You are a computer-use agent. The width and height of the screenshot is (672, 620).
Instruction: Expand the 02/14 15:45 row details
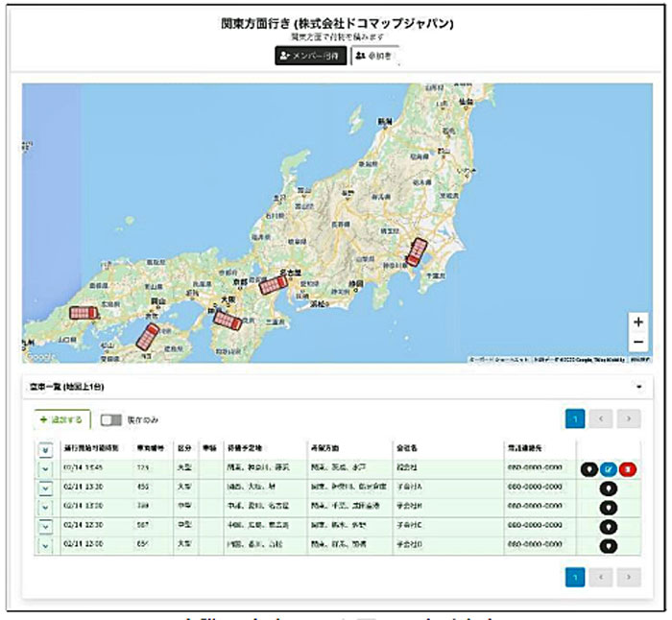[x=45, y=469]
